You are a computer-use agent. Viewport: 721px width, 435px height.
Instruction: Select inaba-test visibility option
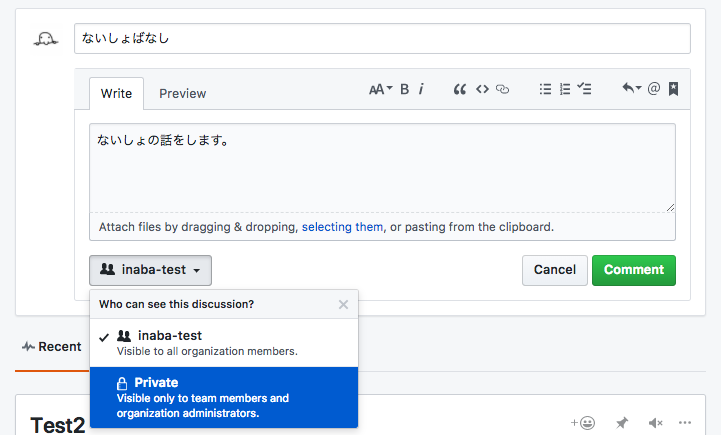tap(224, 343)
